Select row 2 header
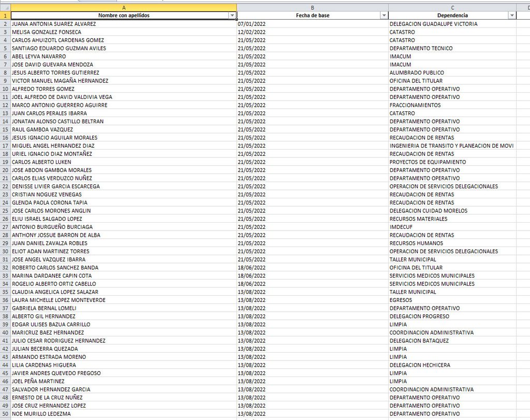This screenshot has height=420, width=530. point(5,24)
